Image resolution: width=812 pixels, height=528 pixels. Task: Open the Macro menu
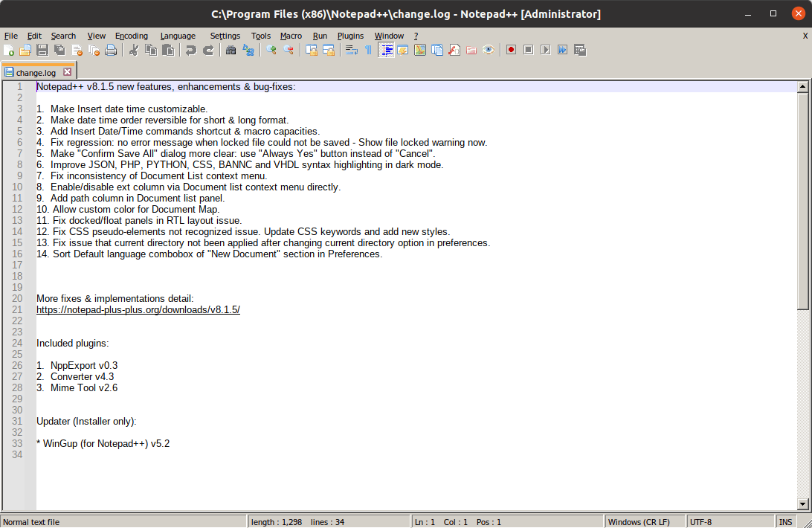291,36
